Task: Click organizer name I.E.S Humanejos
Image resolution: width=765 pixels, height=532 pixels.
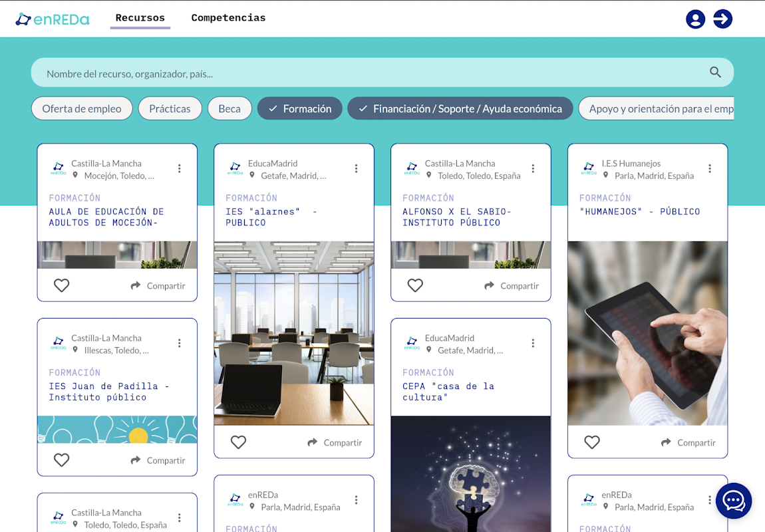Action: pos(631,164)
